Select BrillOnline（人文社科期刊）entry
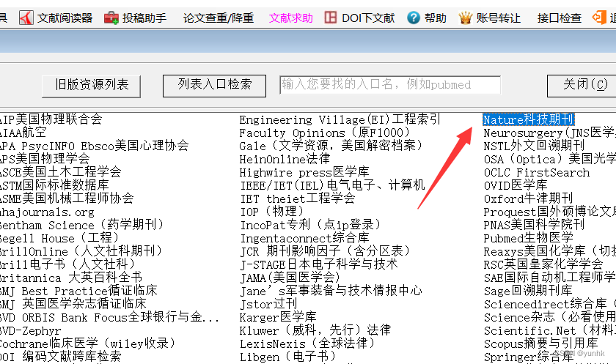Image resolution: width=616 pixels, height=364 pixels. coord(81,251)
